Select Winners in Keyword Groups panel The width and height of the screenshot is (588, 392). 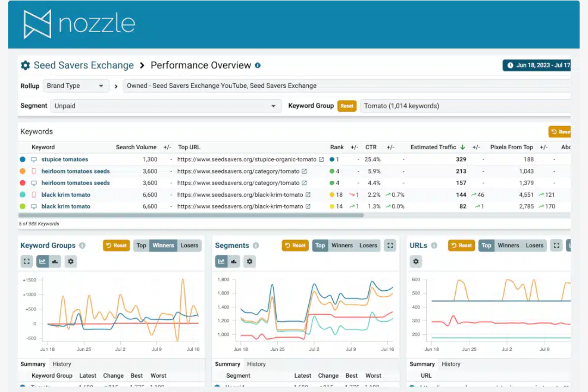point(163,245)
